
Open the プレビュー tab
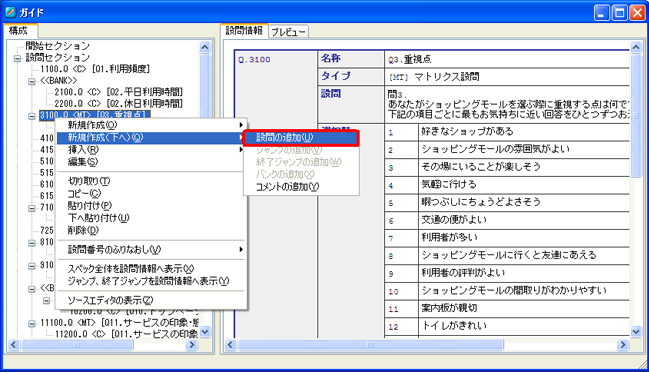click(x=288, y=31)
